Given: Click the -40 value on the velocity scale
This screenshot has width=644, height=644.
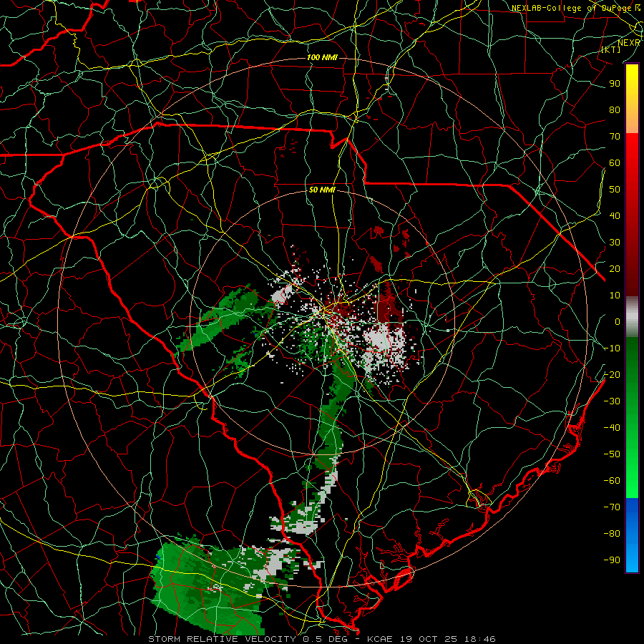Looking at the screenshot, I should click(x=612, y=428).
